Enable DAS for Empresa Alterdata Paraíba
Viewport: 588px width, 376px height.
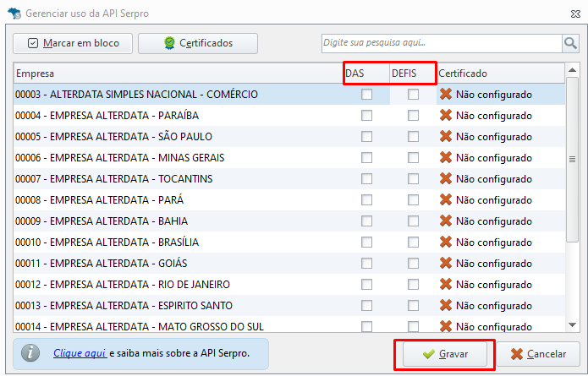pyautogui.click(x=366, y=116)
